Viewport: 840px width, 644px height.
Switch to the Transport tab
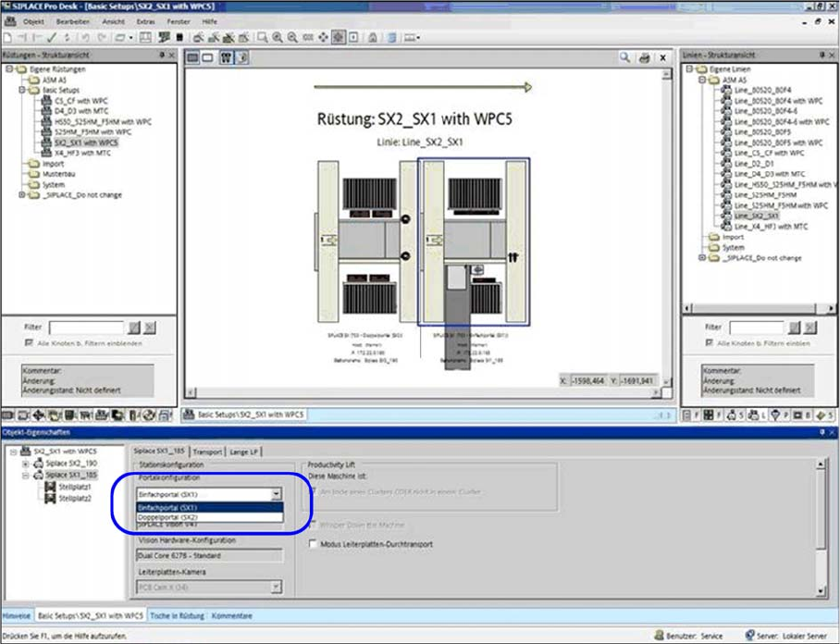tap(207, 452)
